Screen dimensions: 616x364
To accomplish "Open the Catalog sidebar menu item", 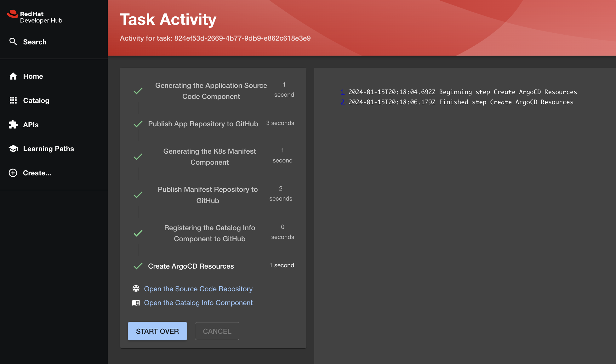I will pyautogui.click(x=36, y=100).
